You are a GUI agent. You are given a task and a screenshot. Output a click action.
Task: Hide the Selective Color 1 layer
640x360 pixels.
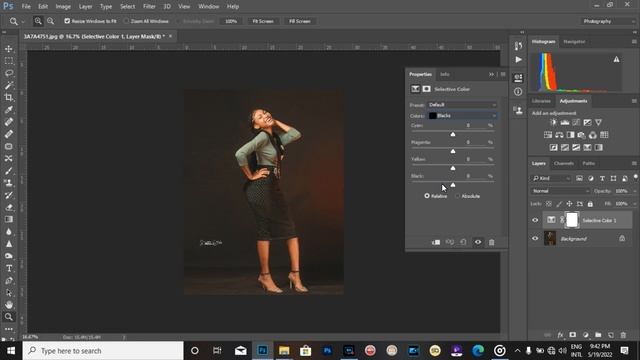(535, 220)
